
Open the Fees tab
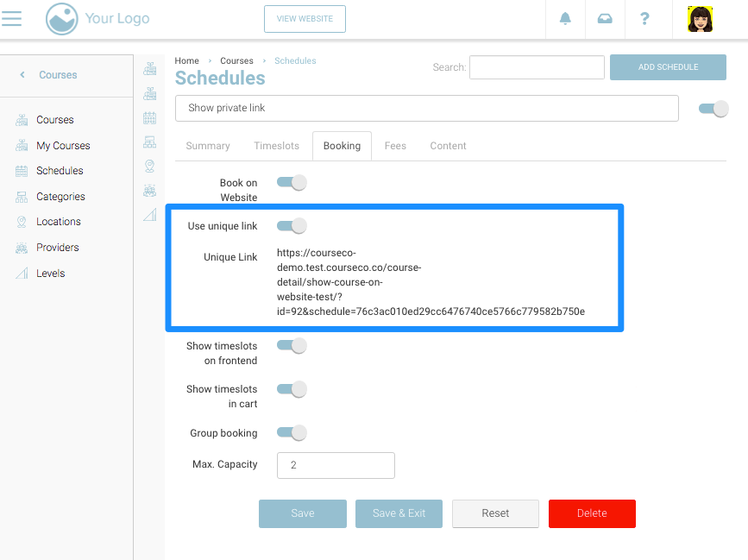tap(395, 146)
